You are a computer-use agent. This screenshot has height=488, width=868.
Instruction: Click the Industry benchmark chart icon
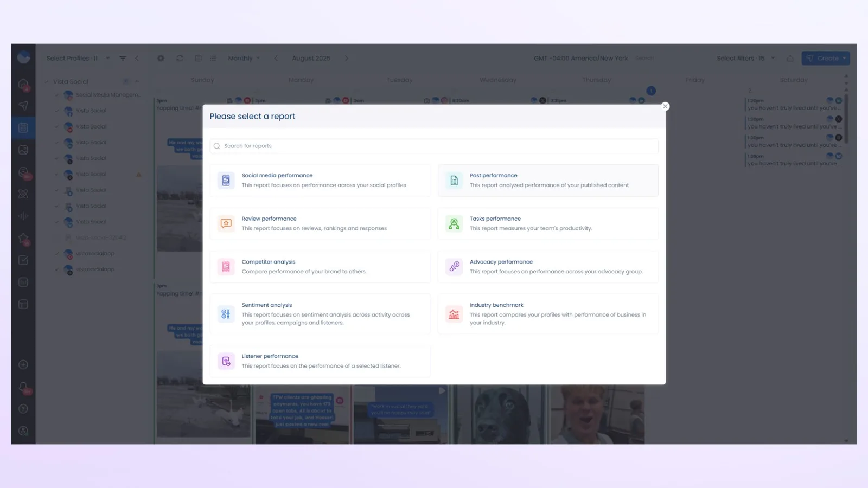coord(454,314)
